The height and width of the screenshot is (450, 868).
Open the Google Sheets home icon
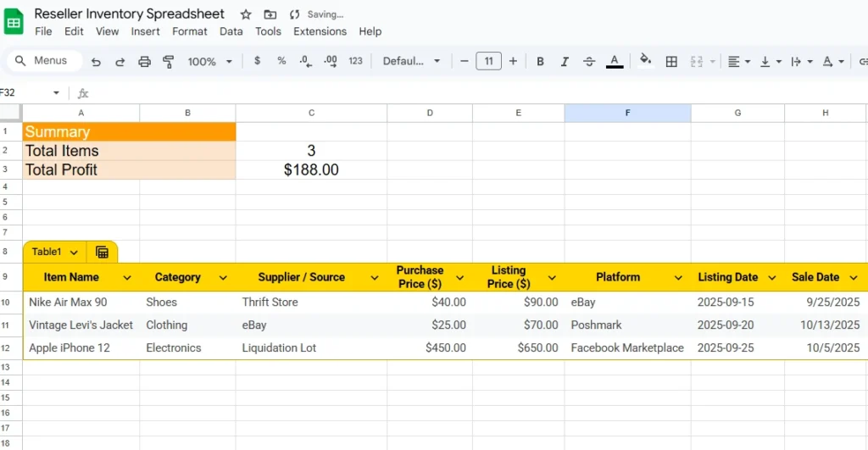(x=14, y=22)
